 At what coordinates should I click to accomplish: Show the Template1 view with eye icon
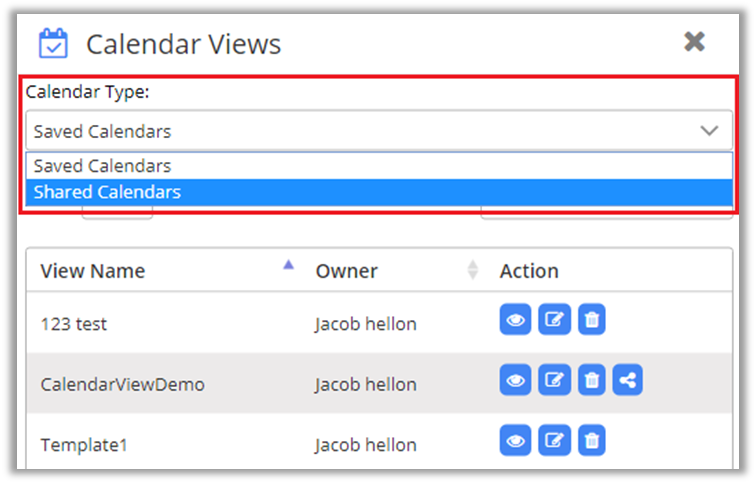click(x=515, y=440)
